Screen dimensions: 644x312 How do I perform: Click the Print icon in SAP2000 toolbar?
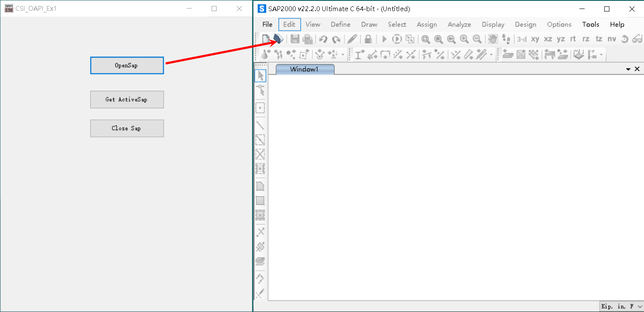click(308, 39)
